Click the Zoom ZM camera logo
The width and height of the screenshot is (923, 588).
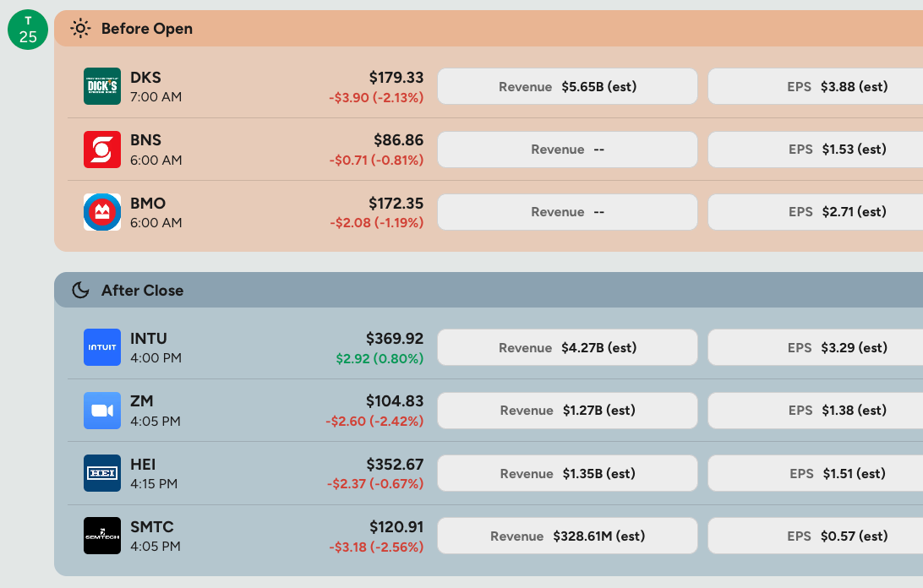(x=101, y=411)
